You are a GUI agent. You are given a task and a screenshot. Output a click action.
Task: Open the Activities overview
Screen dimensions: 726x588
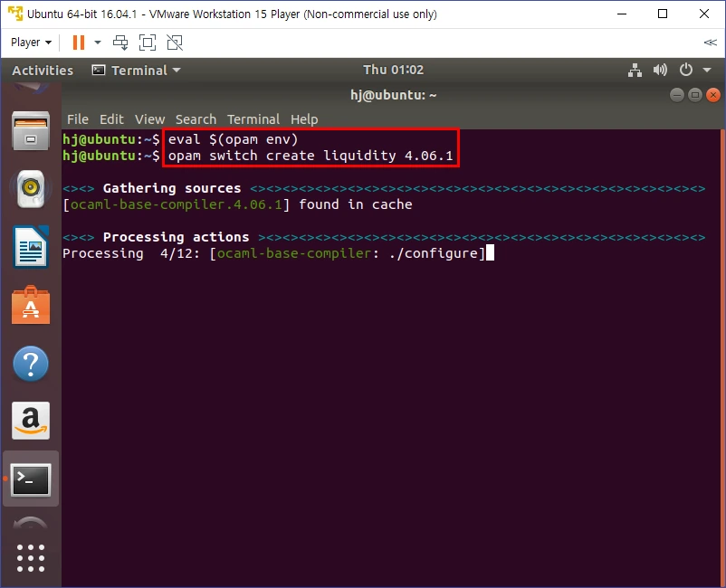[x=43, y=71]
